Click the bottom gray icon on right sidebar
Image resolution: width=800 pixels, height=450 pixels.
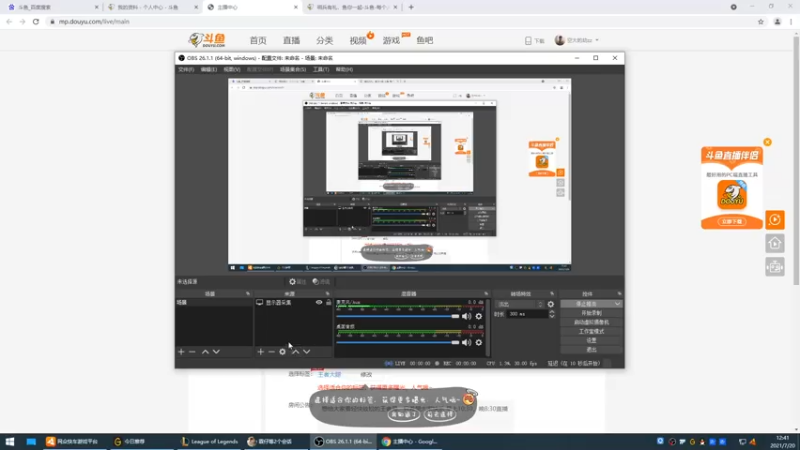[x=774, y=267]
